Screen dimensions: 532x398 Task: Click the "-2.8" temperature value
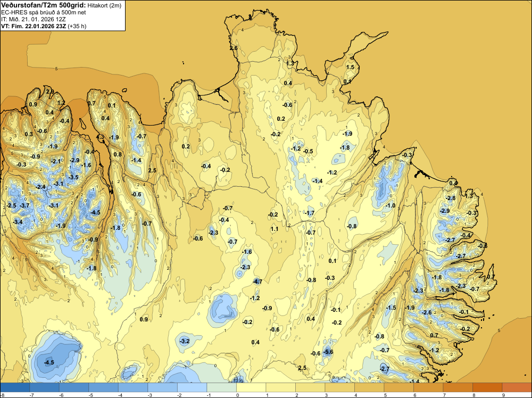tap(451, 198)
